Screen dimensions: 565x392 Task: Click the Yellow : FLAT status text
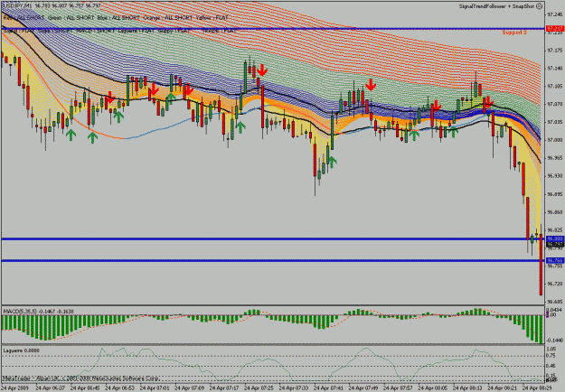212,18
